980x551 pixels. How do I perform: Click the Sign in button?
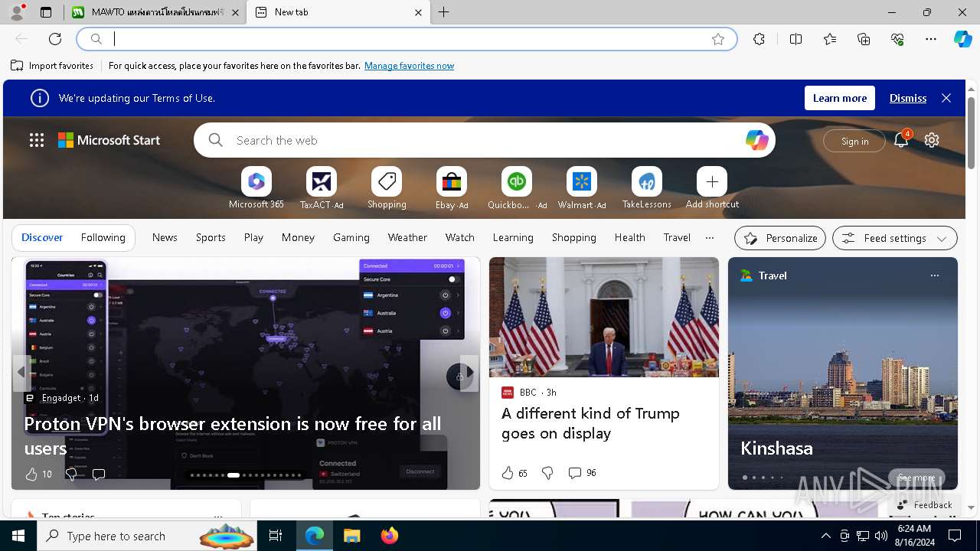[x=854, y=141]
